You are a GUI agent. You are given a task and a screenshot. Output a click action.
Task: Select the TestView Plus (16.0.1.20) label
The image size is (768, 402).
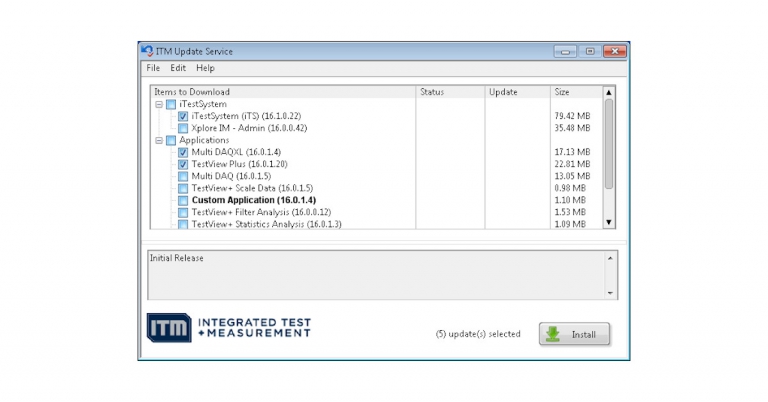tap(240, 164)
